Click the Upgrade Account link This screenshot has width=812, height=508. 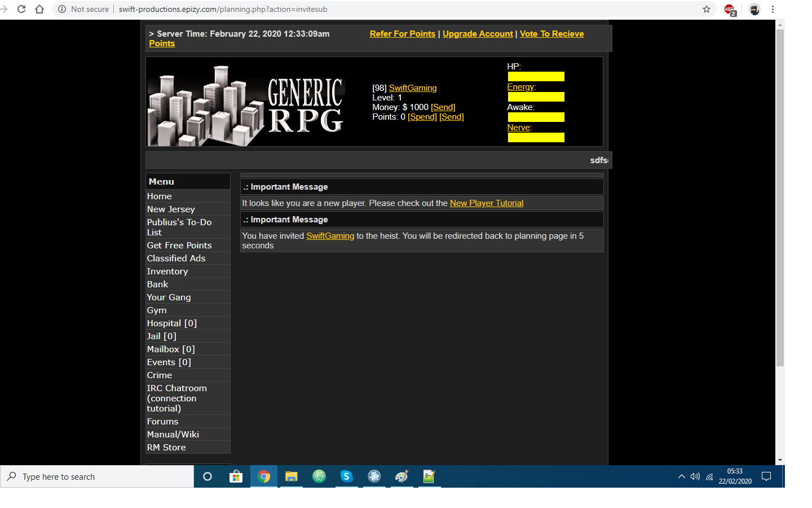(x=478, y=34)
